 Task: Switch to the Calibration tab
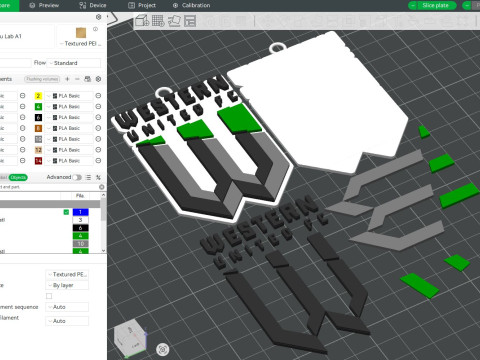[191, 5]
